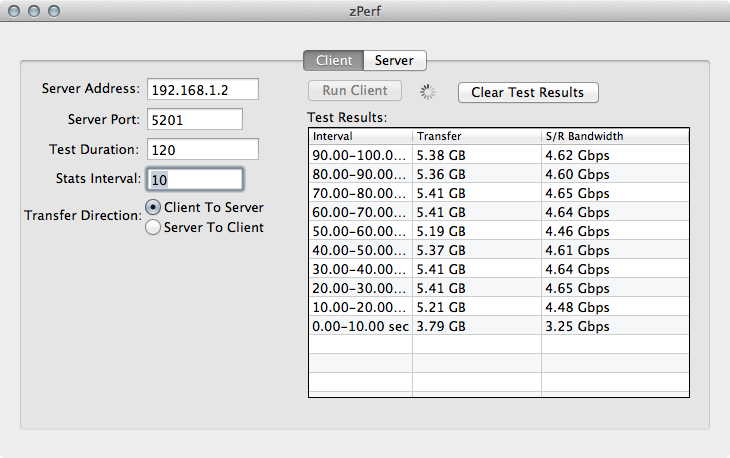Click the 3.25 Gbps bandwidth cell

point(577,326)
